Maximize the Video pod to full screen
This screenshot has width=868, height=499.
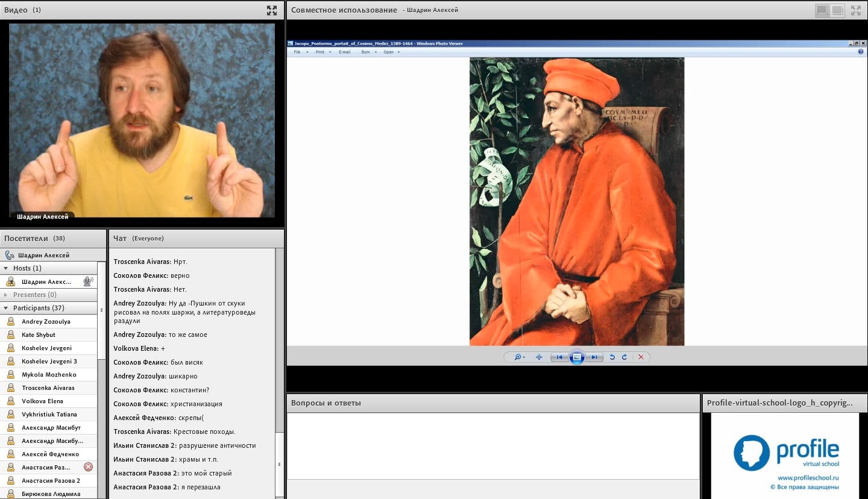click(272, 10)
